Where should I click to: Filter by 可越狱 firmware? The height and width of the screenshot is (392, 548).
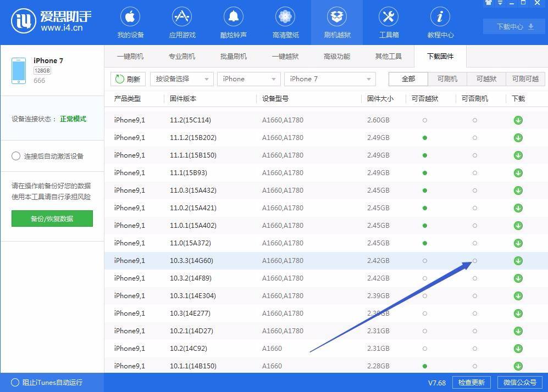tap(486, 79)
